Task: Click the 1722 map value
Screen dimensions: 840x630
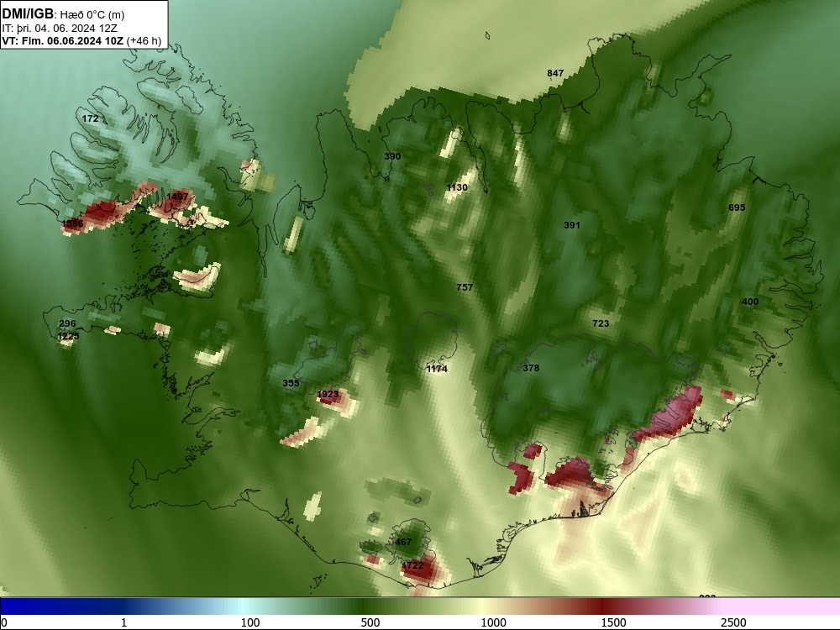Action: pyautogui.click(x=412, y=565)
